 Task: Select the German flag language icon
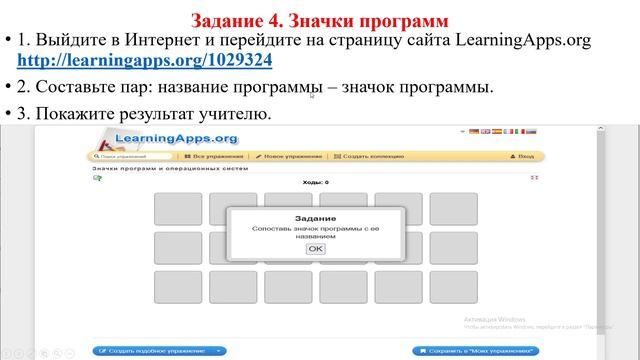pyautogui.click(x=474, y=131)
